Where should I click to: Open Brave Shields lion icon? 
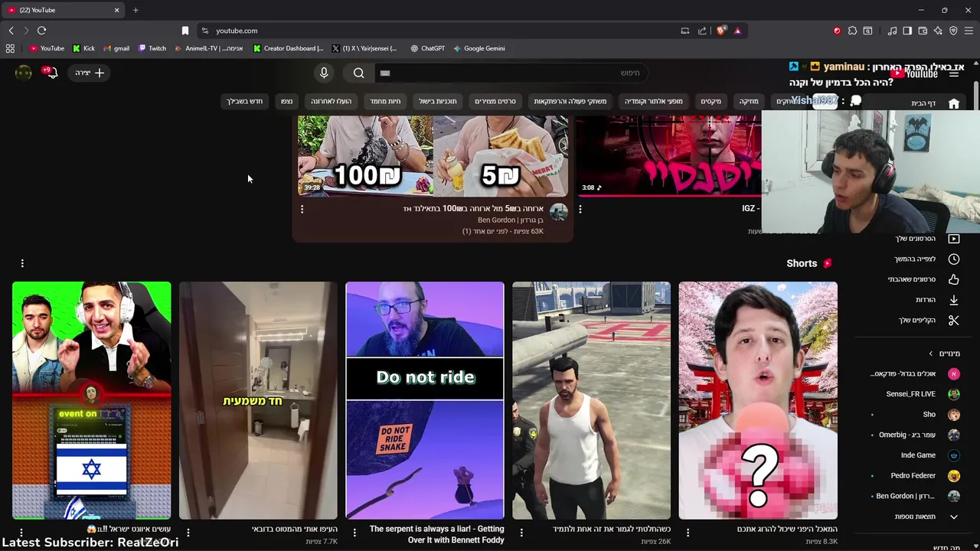721,31
